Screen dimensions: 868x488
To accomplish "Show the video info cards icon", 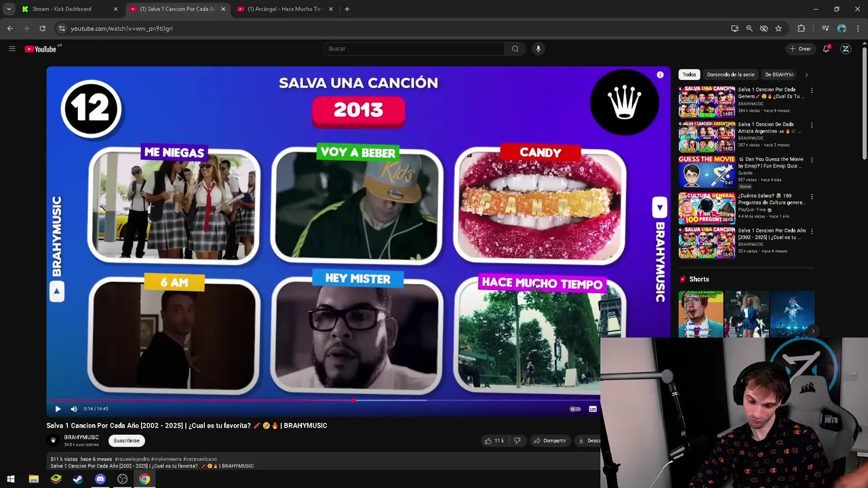I will (x=660, y=75).
